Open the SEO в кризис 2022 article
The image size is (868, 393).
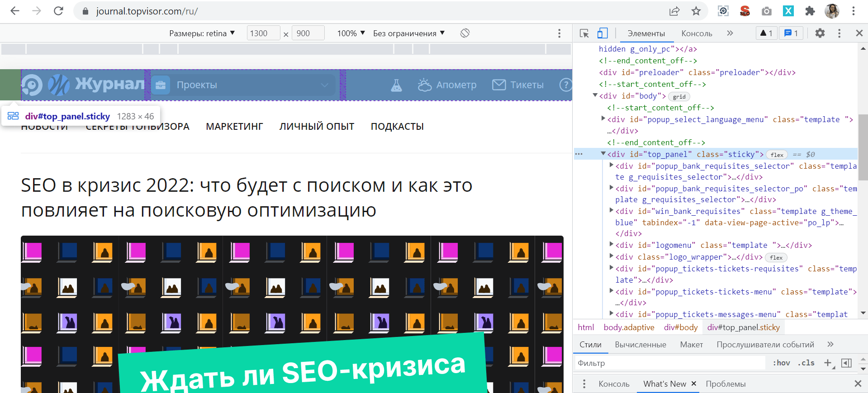pos(247,198)
